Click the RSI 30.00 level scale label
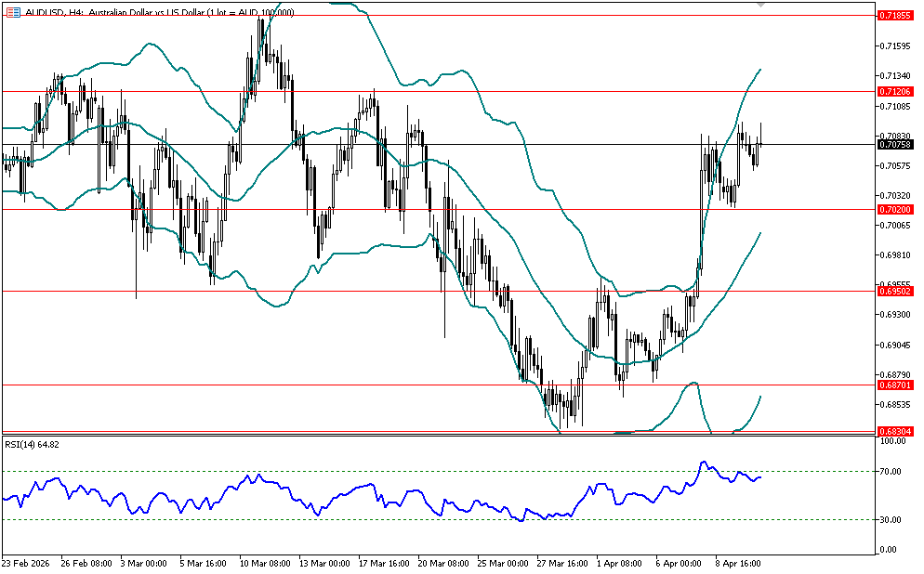Screen dimensions: 924x574 point(891,520)
